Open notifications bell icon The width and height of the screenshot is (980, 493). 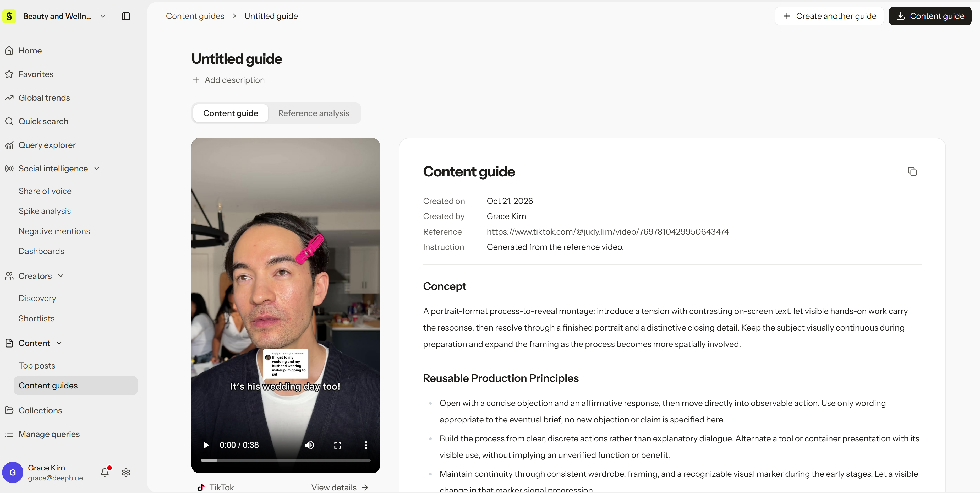pos(105,472)
